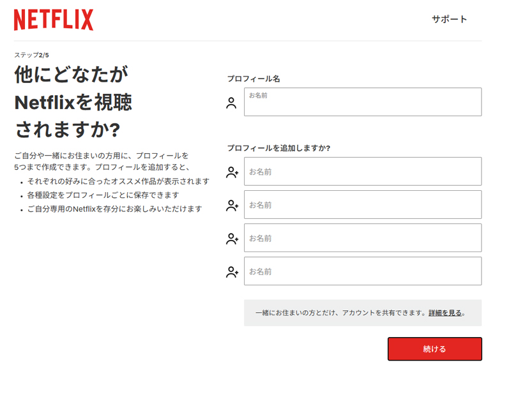Click the fourth add-profile person icon

pyautogui.click(x=232, y=271)
